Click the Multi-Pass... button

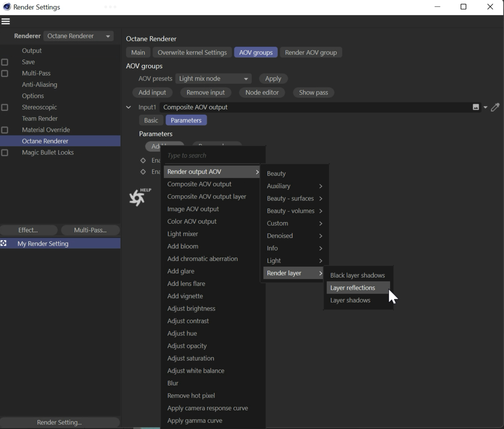pyautogui.click(x=90, y=230)
